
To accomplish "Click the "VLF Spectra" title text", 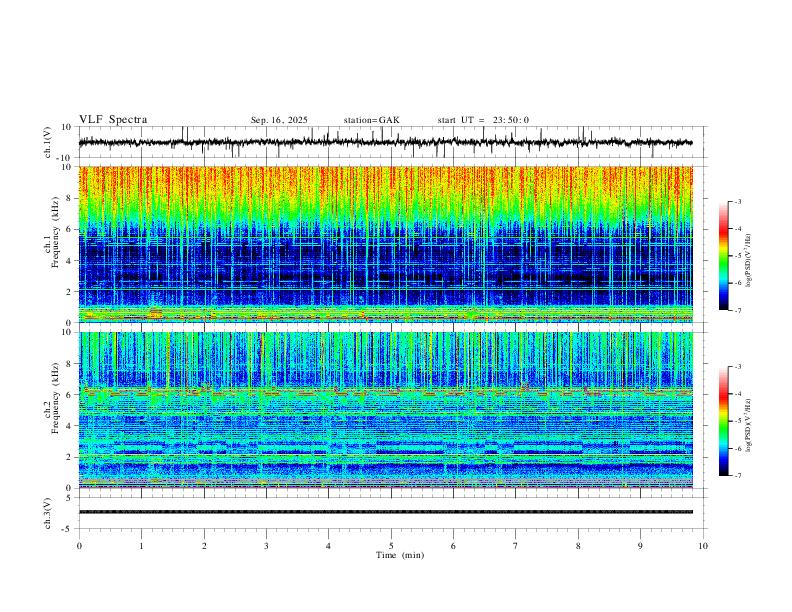I will pos(113,120).
